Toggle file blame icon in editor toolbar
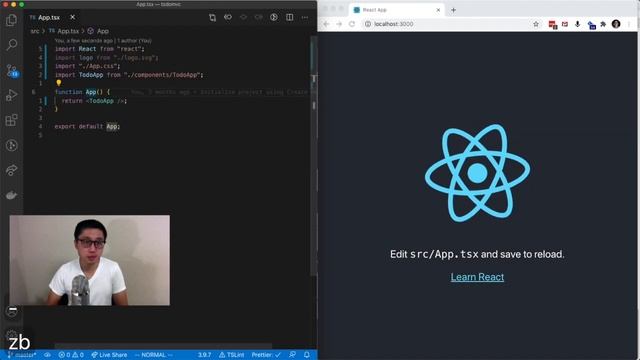 [x=274, y=18]
